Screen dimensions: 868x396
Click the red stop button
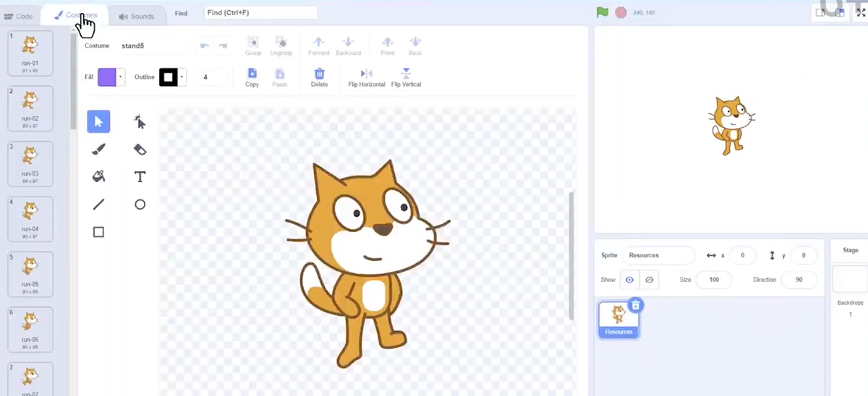pos(621,12)
